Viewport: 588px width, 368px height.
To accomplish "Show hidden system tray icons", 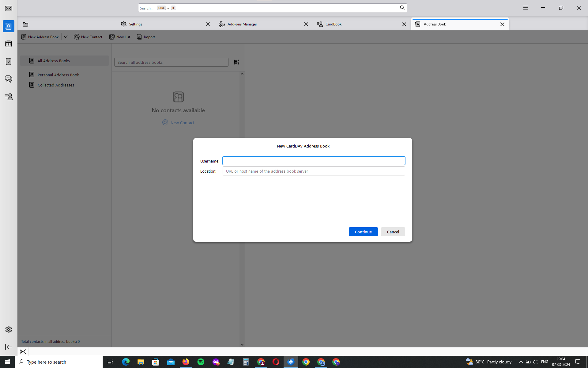I will tap(521, 362).
